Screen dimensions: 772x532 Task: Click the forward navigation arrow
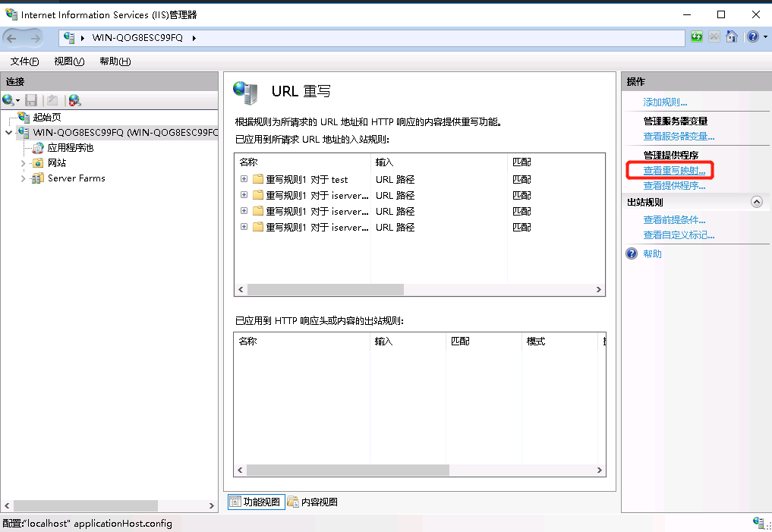tap(35, 38)
